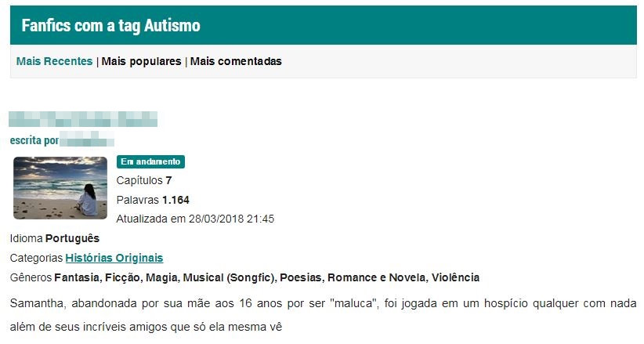Viewport: 644px width, 344px height.
Task: Open the Histórias Originais category link
Action: (x=114, y=258)
